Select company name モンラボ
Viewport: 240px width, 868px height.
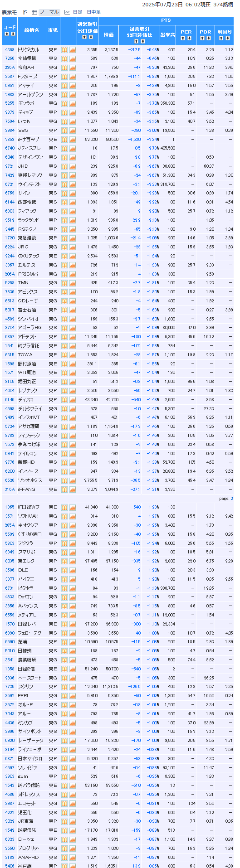click(26, 103)
